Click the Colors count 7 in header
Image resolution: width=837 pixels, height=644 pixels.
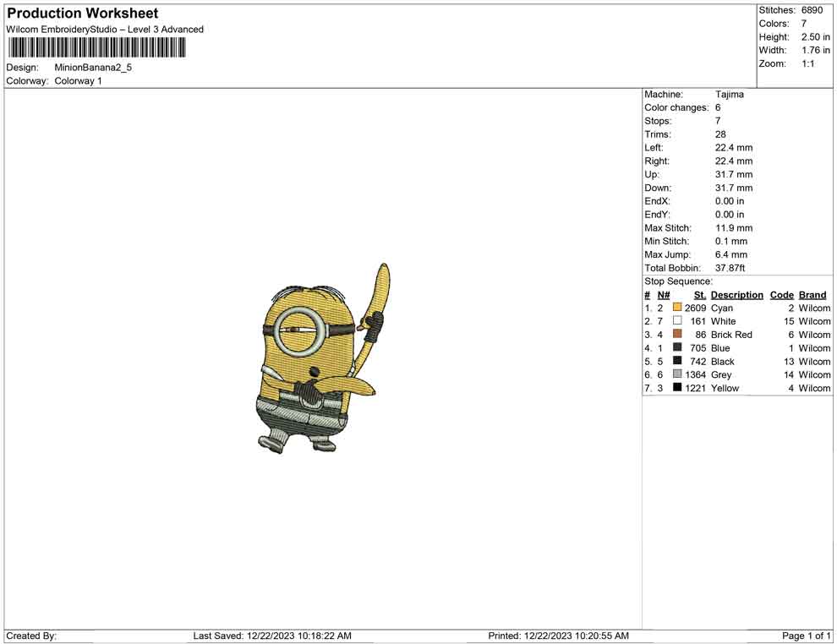click(x=804, y=24)
